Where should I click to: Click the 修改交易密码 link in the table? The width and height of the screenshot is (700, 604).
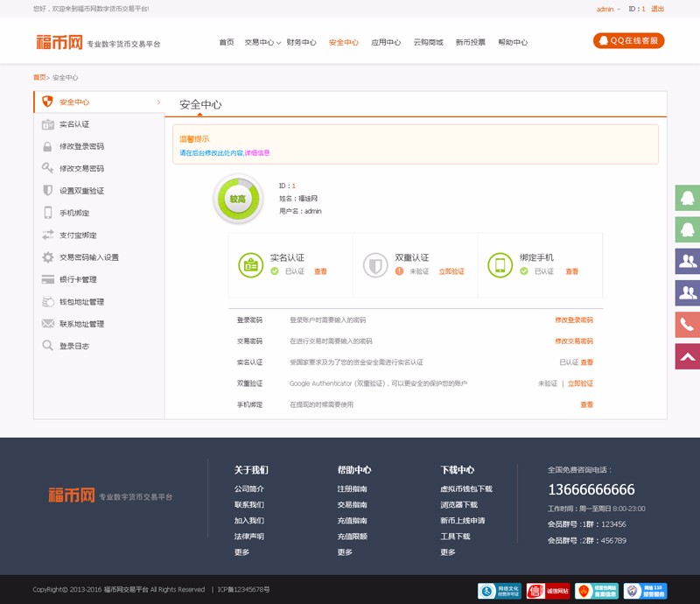click(x=574, y=341)
